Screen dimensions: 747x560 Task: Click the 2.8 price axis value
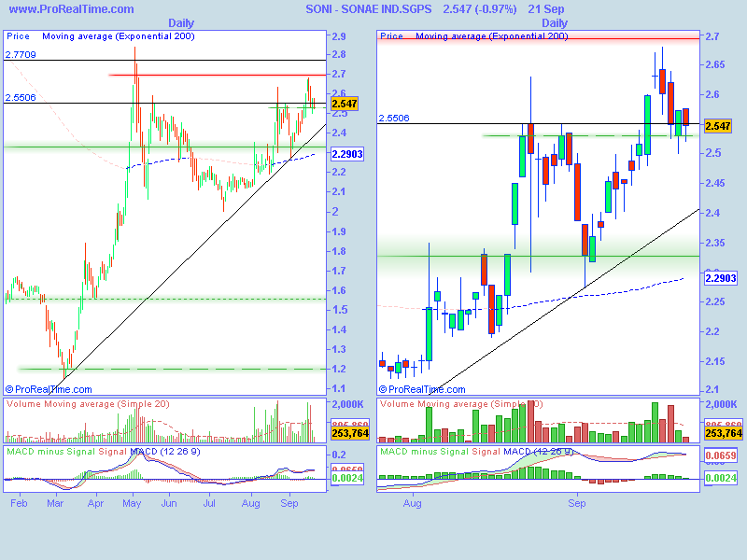tap(339, 54)
